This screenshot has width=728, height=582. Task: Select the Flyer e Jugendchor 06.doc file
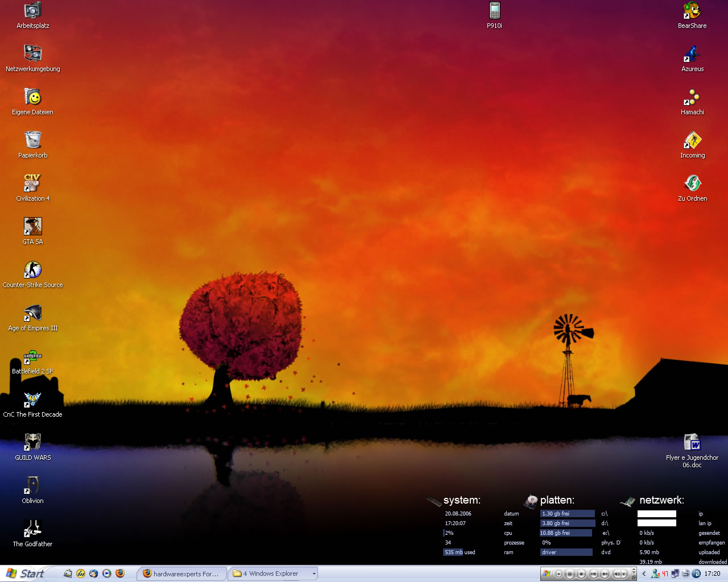[x=692, y=443]
